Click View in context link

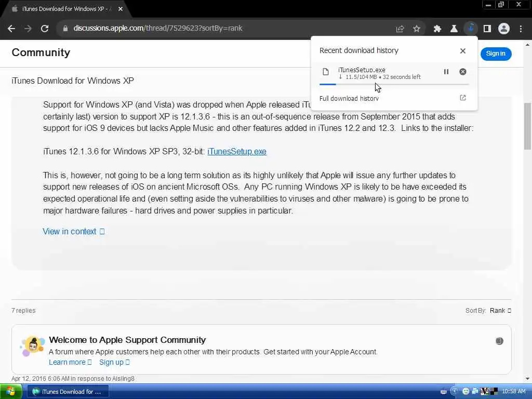[74, 231]
